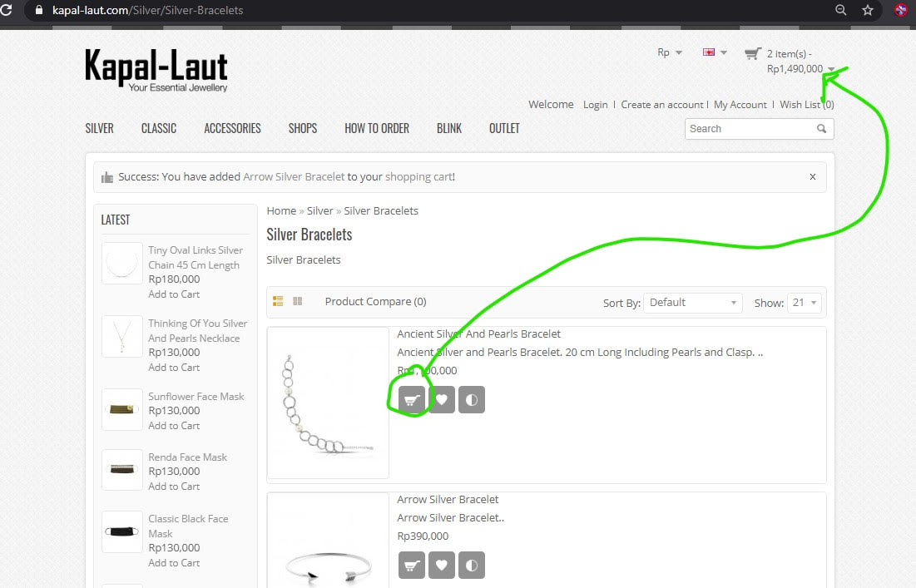
Task: Open Arrow Silver Bracelet product image
Action: [328, 541]
